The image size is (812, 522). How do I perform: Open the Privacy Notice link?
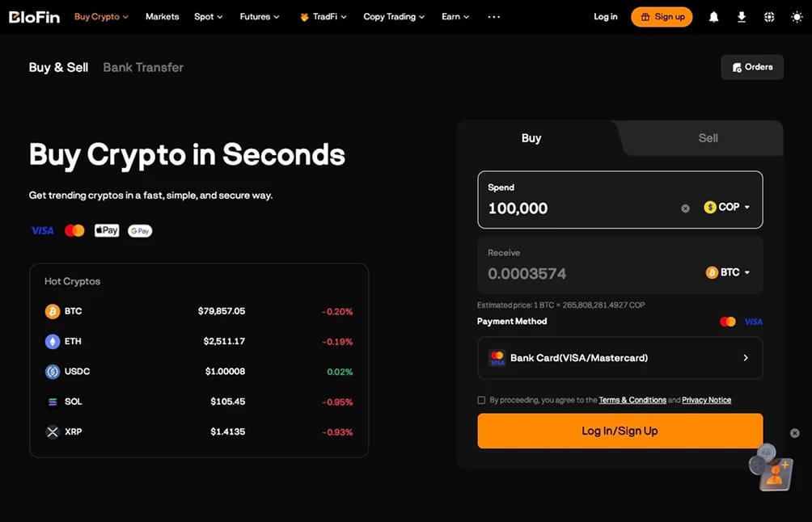(x=706, y=400)
